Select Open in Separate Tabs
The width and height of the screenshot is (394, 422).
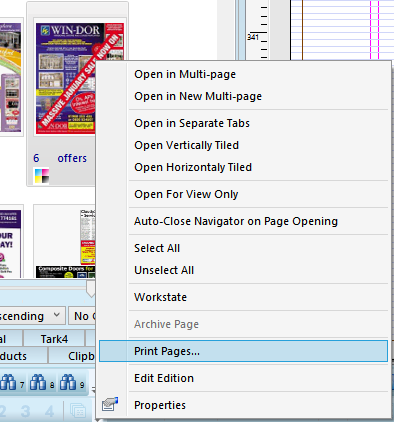(x=192, y=123)
